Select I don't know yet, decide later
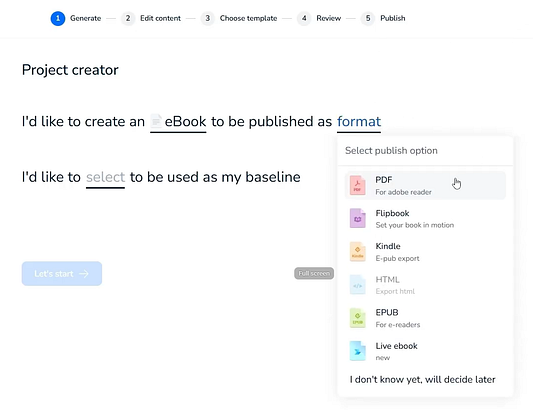The width and height of the screenshot is (533, 419). [423, 380]
